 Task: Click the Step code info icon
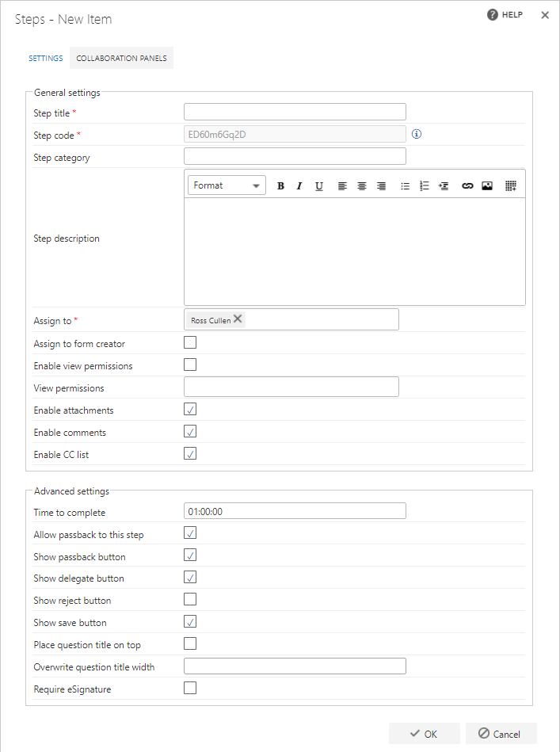(x=417, y=134)
